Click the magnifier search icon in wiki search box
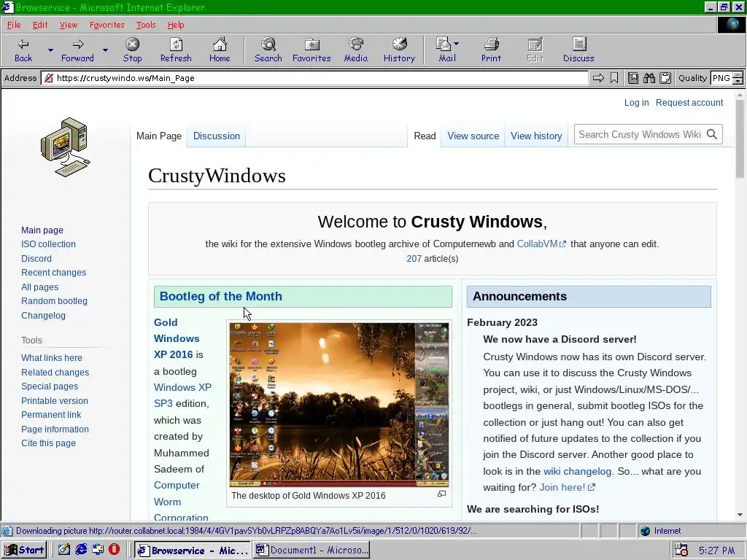Image resolution: width=747 pixels, height=560 pixels. pos(712,134)
